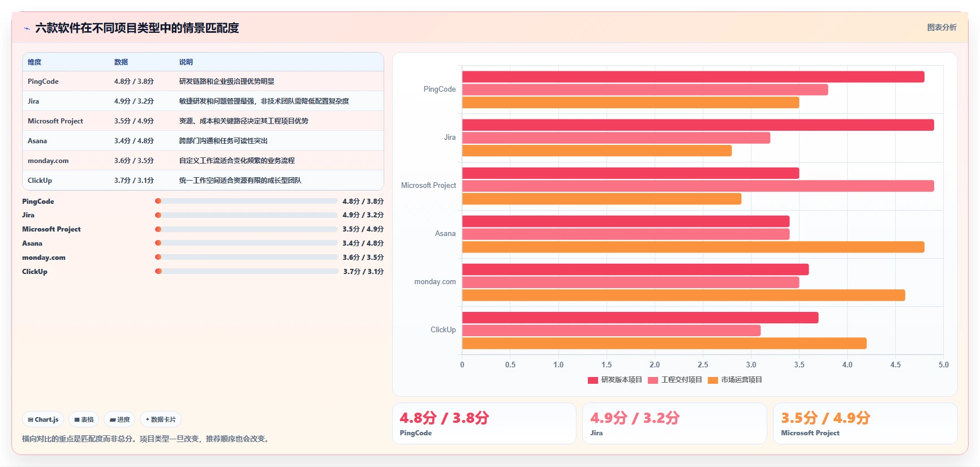Viewport: 980px width, 467px height.
Task: Click the 2.5 tick on the x-axis
Action: [703, 365]
